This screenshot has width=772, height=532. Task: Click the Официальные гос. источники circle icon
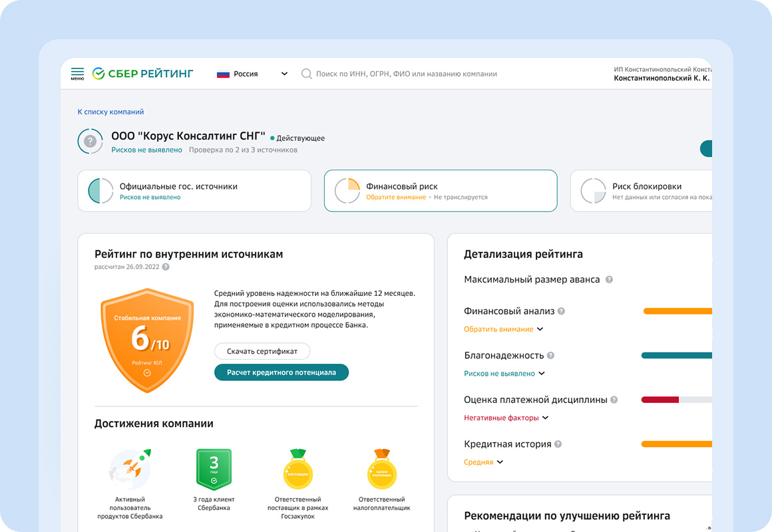(x=100, y=191)
